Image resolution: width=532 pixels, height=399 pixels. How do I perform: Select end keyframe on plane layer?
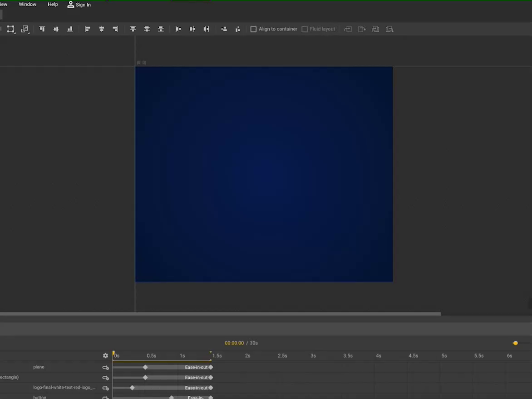pyautogui.click(x=211, y=367)
